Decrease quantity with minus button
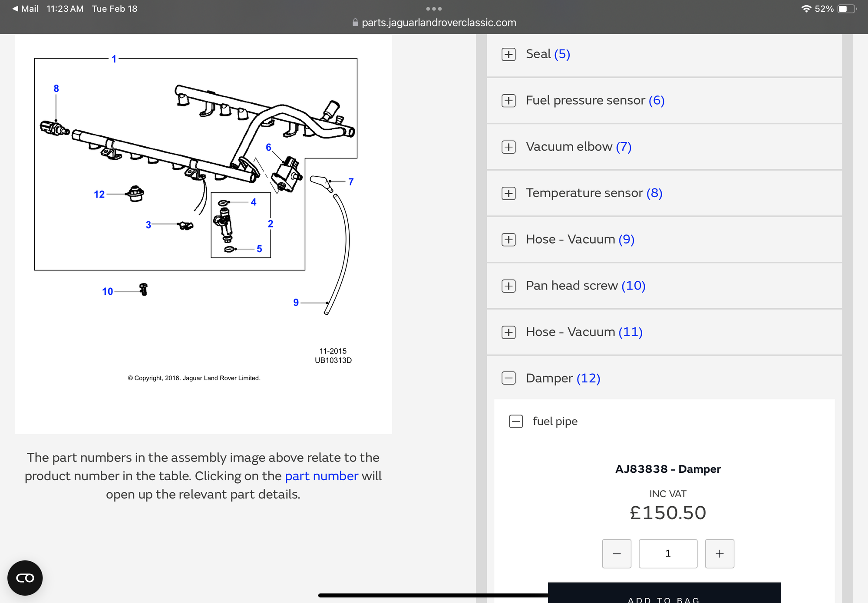Image resolution: width=868 pixels, height=603 pixels. coord(616,554)
